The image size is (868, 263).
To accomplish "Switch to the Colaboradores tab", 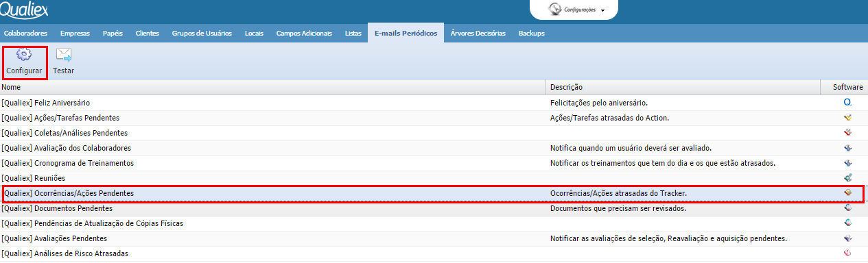I will tap(25, 33).
